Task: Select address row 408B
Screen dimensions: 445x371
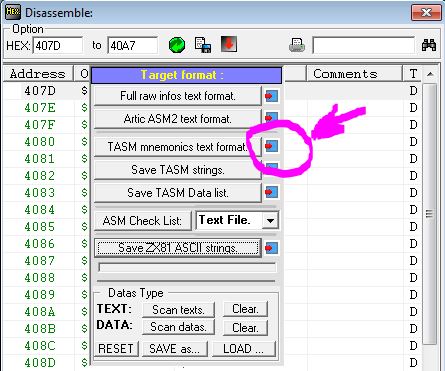Action: (x=40, y=329)
